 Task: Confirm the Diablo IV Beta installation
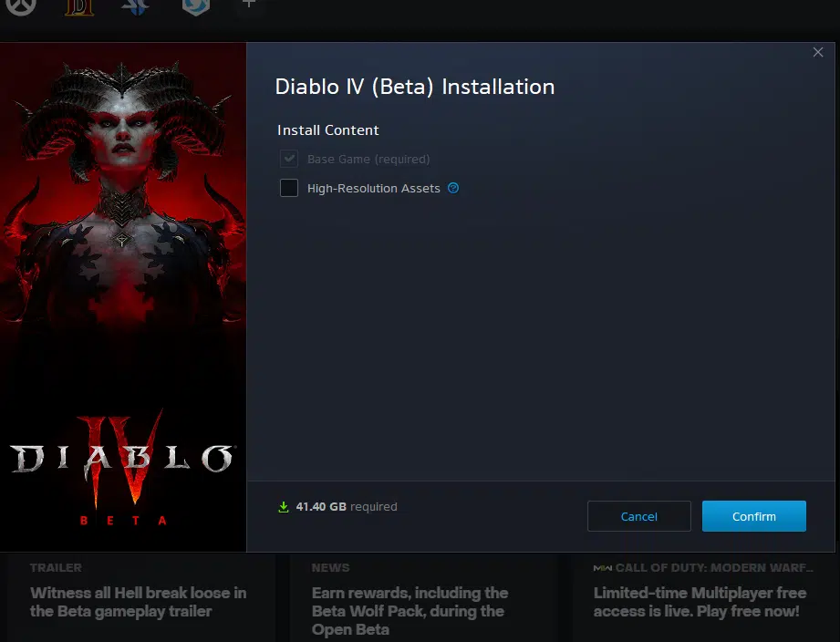(x=753, y=516)
